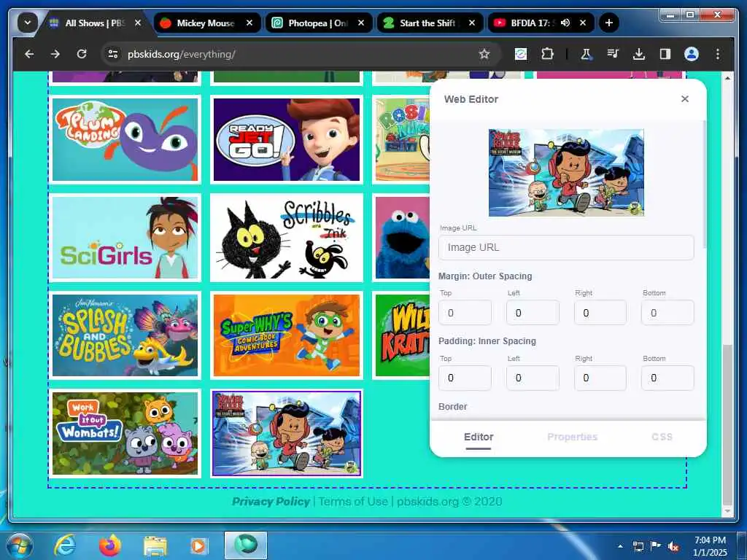Open the Downloads icon
This screenshot has width=747, height=560.
pos(639,54)
